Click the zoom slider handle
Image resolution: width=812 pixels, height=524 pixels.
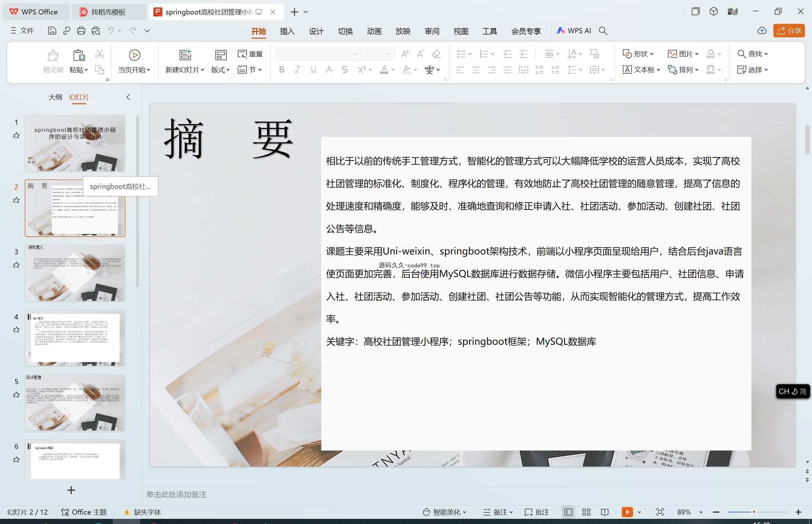coord(754,512)
